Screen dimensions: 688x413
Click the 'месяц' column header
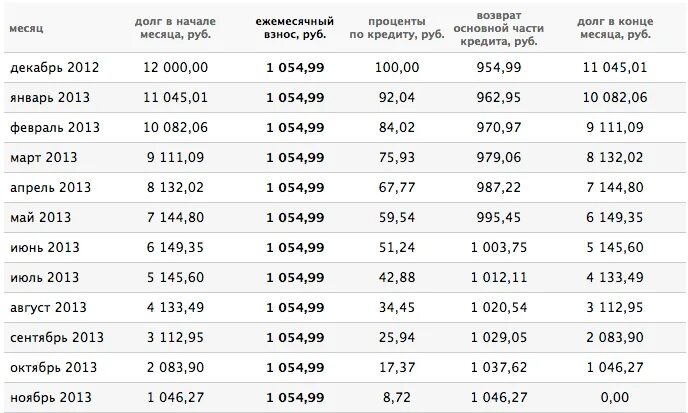point(26,28)
